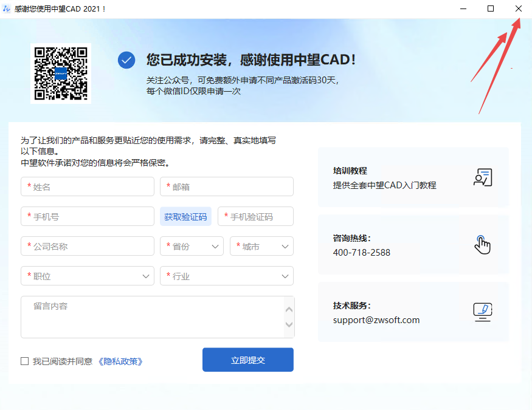Maximize the window
Viewport: 532px width, 410px height.
coord(491,9)
